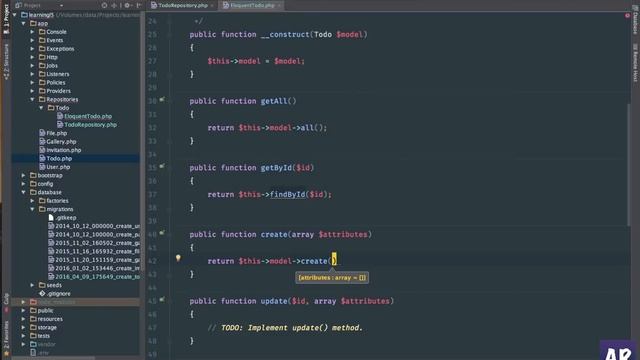Click the $model parameter on line 25
This screenshot has width=640, height=360.
coord(349,35)
